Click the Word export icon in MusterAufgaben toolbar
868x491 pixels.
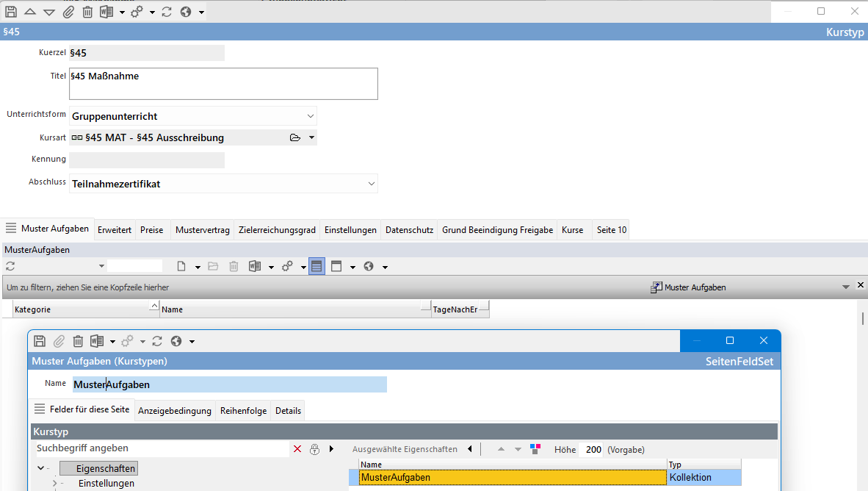[255, 266]
